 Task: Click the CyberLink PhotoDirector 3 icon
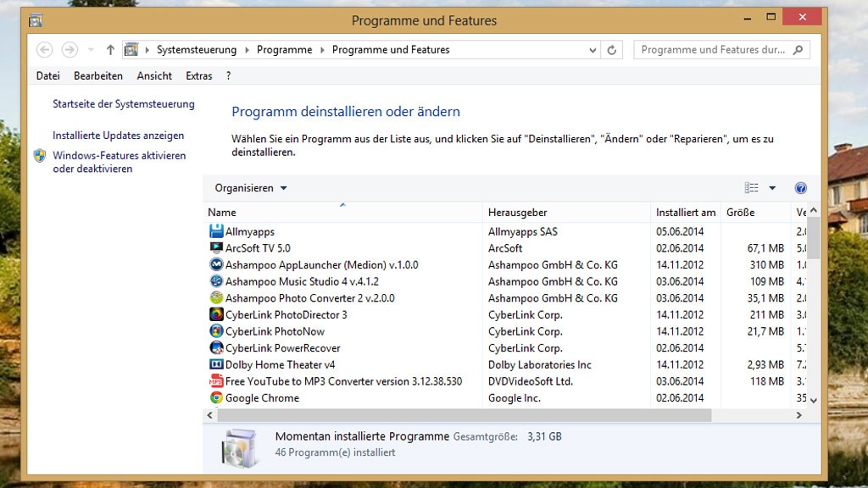(214, 314)
